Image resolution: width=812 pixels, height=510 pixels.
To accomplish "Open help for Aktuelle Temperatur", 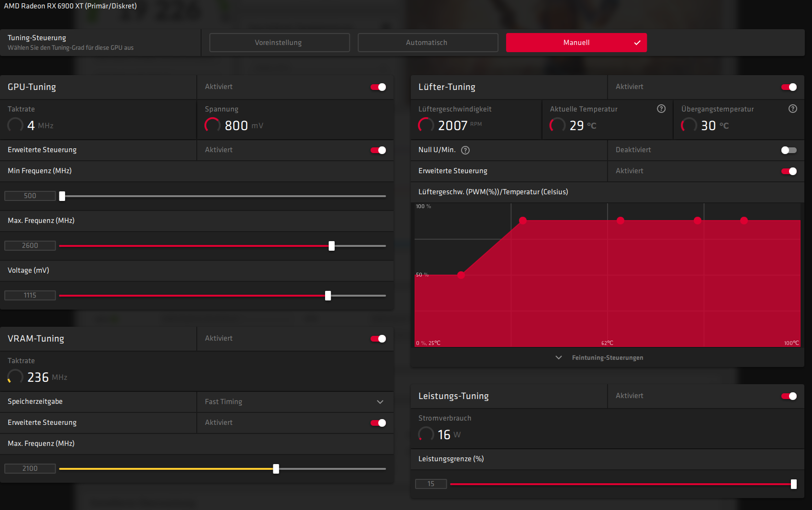I will pos(661,109).
